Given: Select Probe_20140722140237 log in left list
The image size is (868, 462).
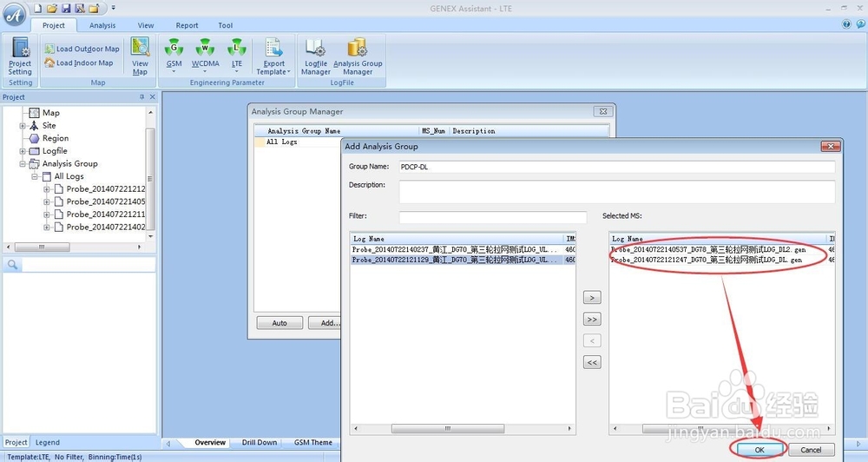Looking at the screenshot, I should point(464,250).
